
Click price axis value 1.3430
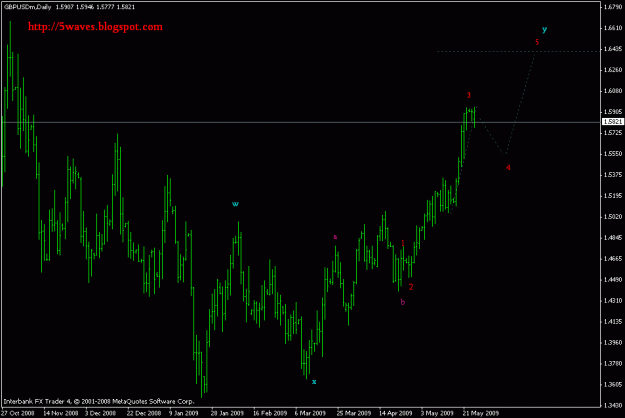point(613,405)
